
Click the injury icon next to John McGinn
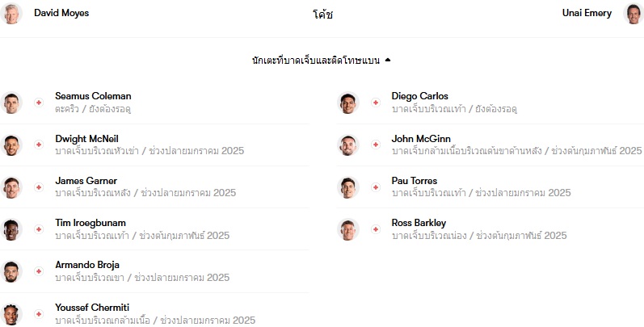[376, 145]
